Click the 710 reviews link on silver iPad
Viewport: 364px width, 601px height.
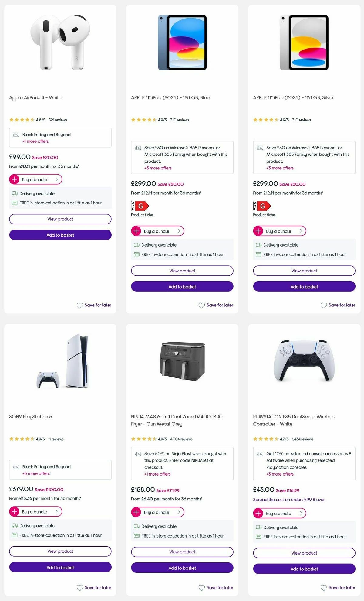301,120
